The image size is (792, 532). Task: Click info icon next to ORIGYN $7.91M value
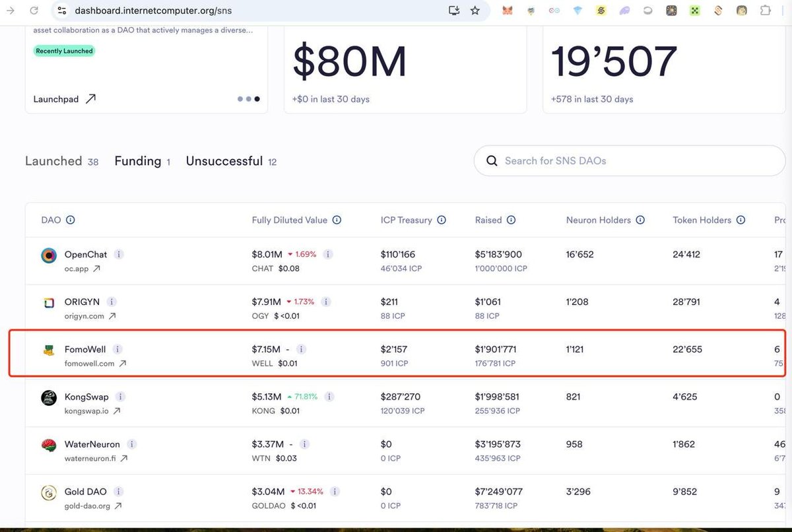point(326,302)
